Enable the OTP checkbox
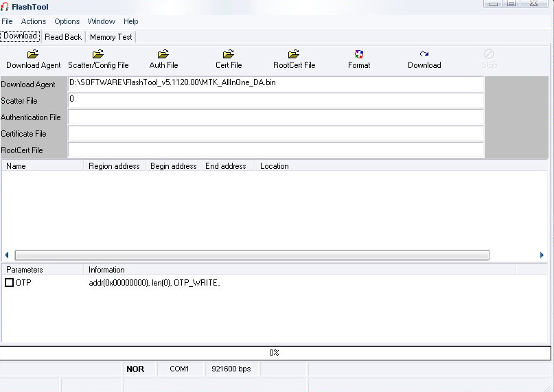 tap(9, 282)
